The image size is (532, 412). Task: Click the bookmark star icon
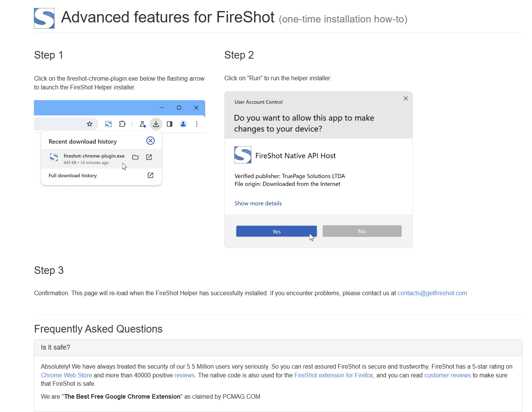pos(89,124)
